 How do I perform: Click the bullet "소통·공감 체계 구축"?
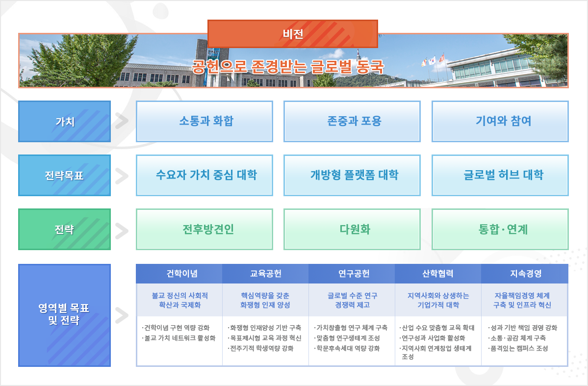[517, 338]
